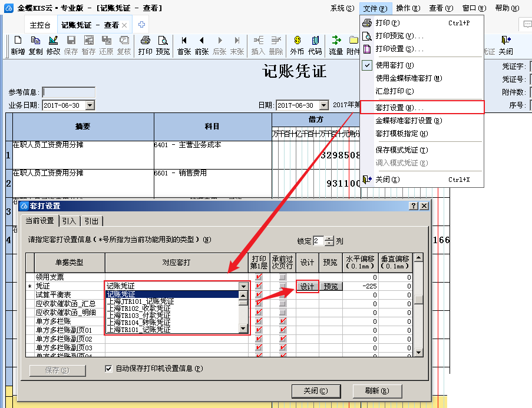Switch to the 引入 tab in the dialog
This screenshot has width=532, height=408.
pos(70,221)
